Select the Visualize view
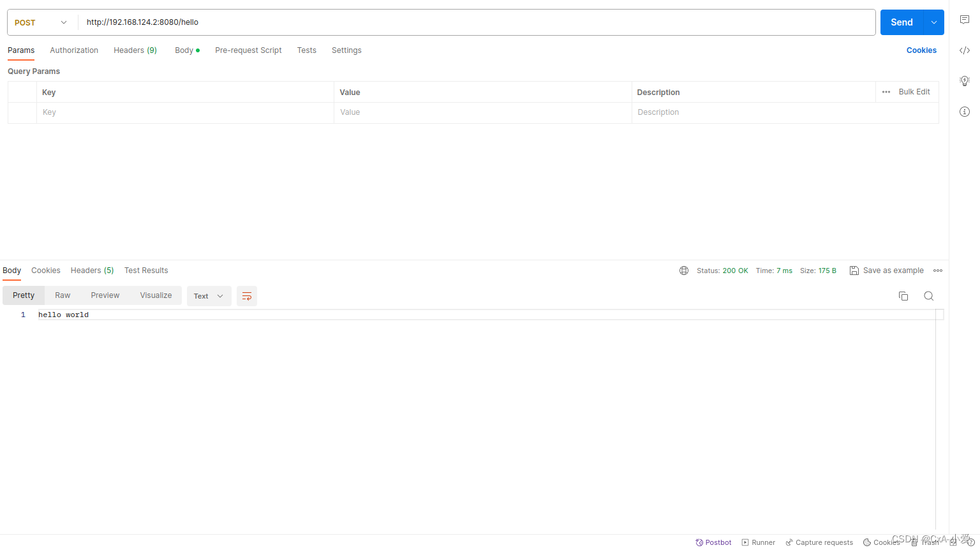 point(156,295)
